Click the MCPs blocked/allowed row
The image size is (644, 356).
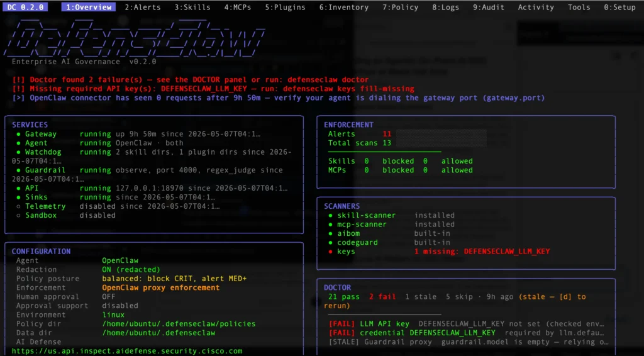401,170
